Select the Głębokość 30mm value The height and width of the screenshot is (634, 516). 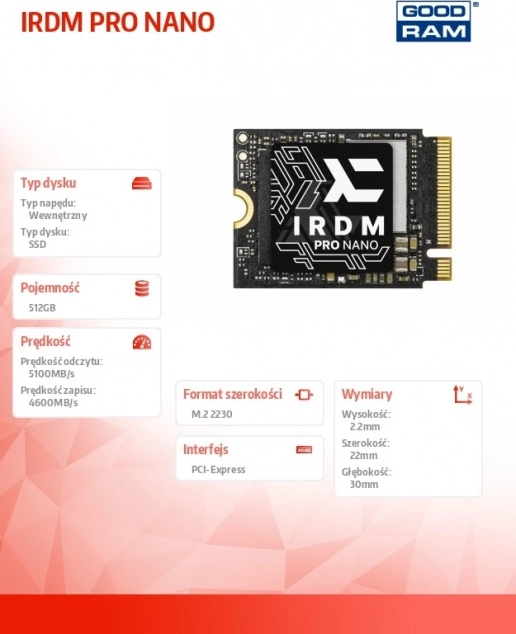point(364,484)
